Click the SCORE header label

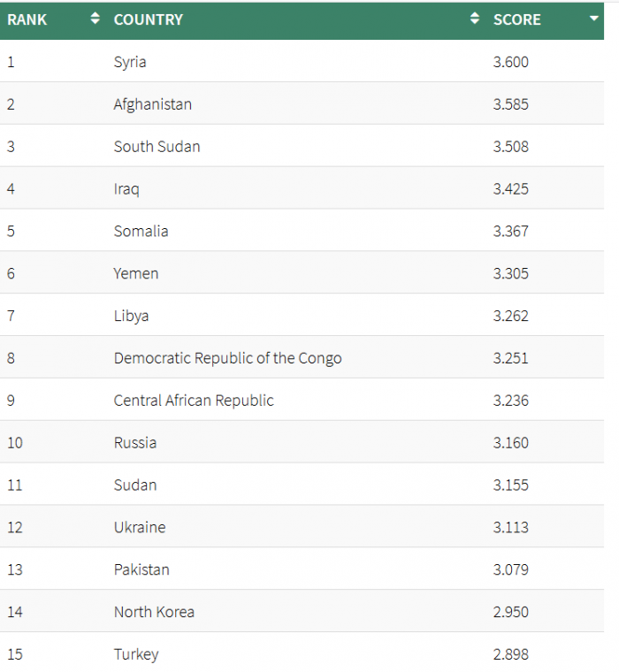point(517,19)
